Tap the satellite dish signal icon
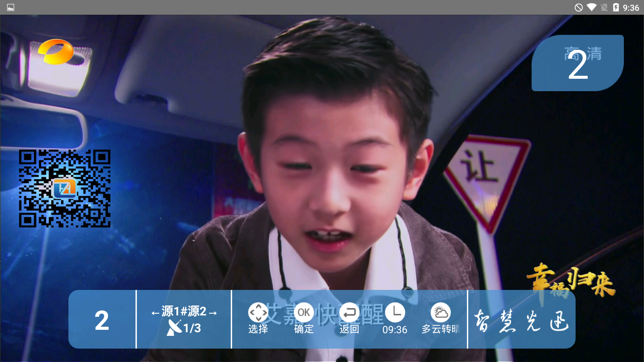644x362 pixels. [174, 327]
